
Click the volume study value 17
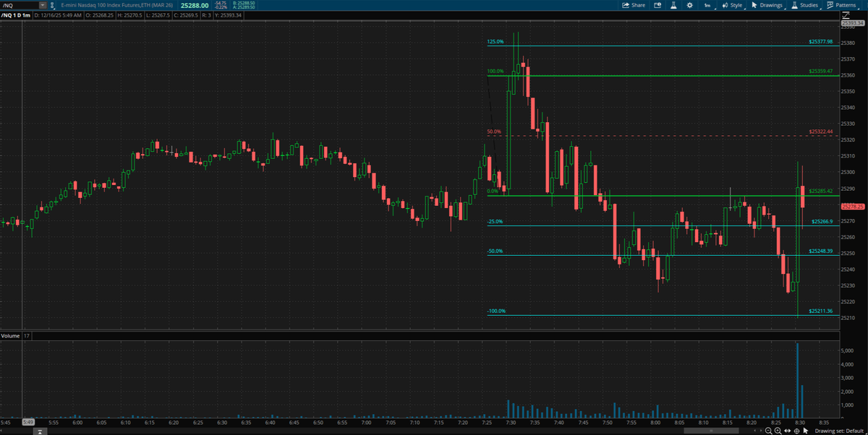pos(26,336)
